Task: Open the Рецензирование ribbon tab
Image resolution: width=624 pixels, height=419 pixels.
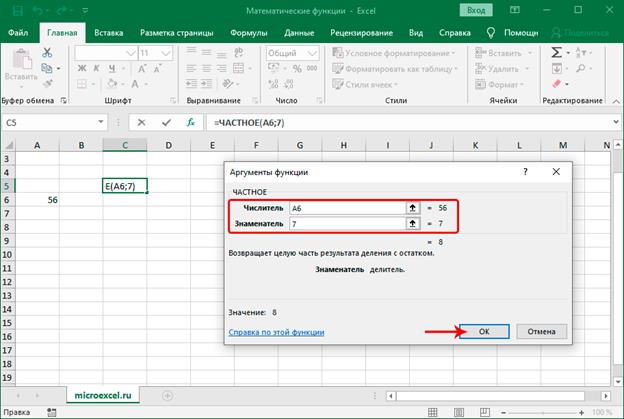Action: point(361,33)
